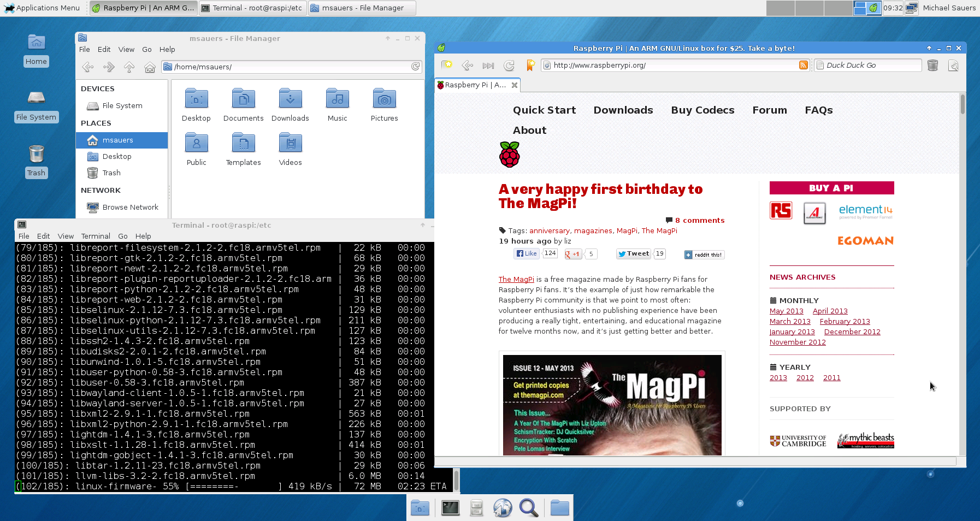Go to home folder in file manager toolbar
Image resolution: width=980 pixels, height=521 pixels.
pyautogui.click(x=150, y=67)
